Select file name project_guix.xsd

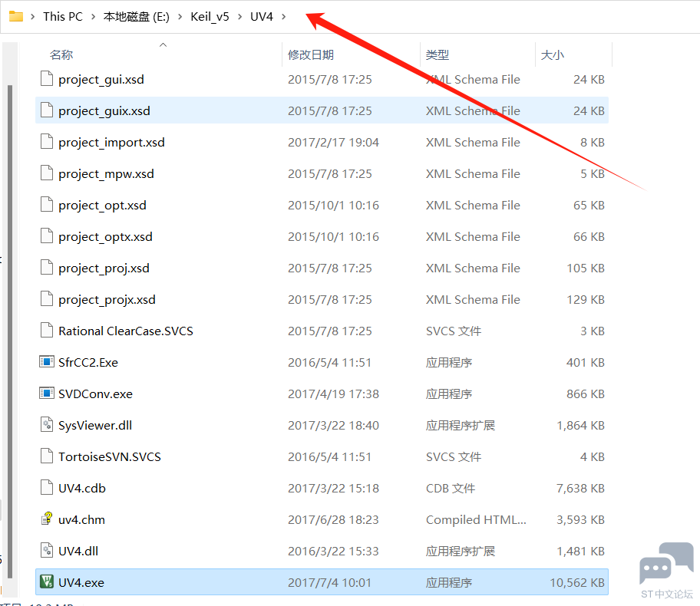click(x=104, y=110)
